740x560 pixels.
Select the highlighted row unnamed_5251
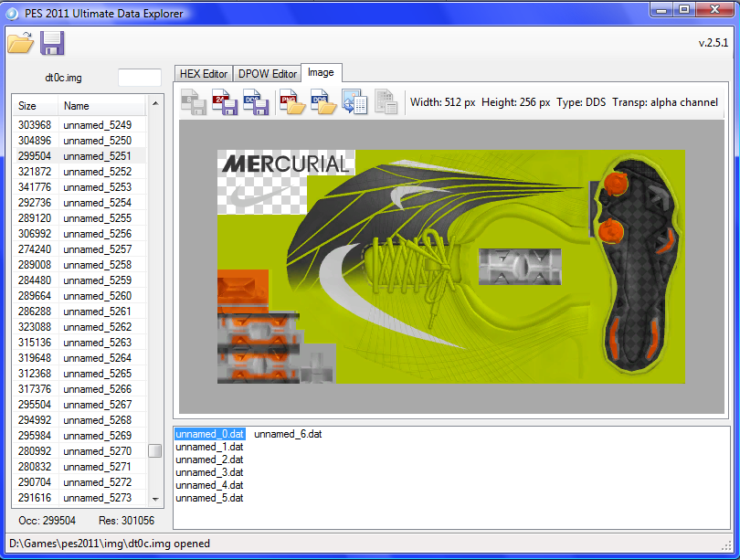click(x=79, y=156)
